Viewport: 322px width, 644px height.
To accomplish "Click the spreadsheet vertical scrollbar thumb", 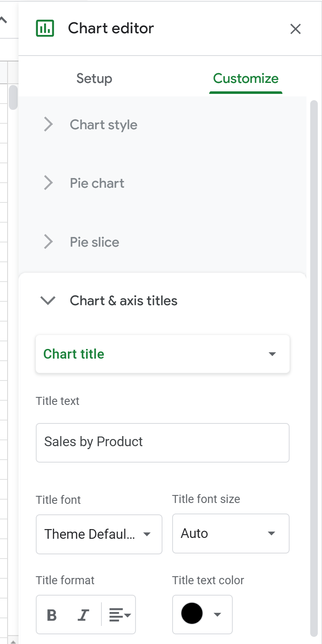I will (13, 98).
